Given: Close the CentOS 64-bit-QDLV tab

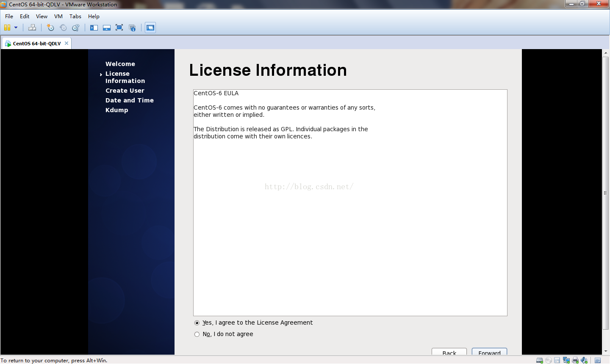Looking at the screenshot, I should 67,43.
